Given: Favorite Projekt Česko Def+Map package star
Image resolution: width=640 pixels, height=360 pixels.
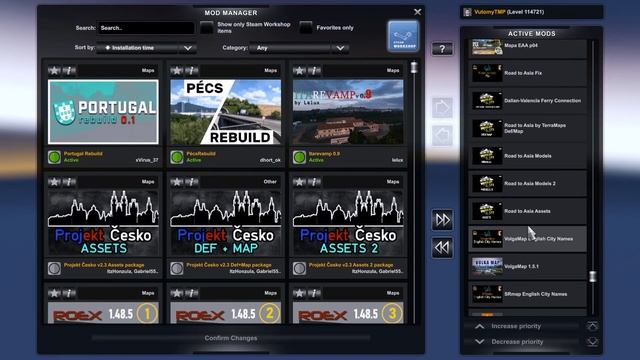Looking at the screenshot, I should [x=177, y=182].
